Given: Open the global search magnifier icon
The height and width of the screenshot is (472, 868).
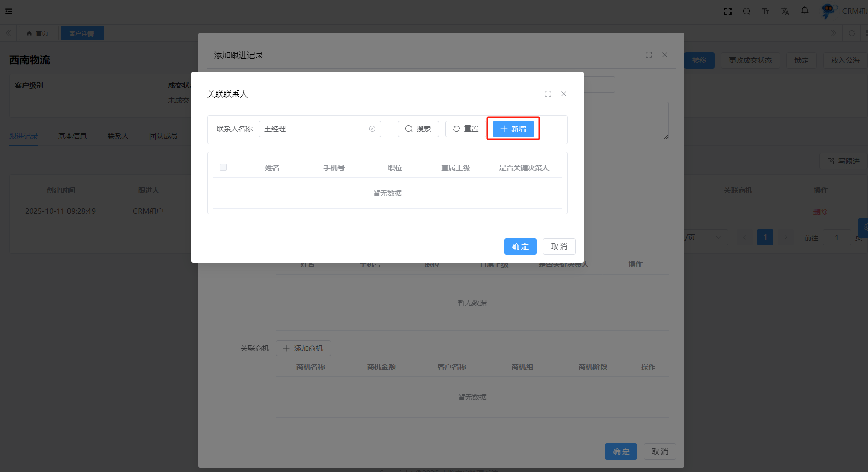Looking at the screenshot, I should [747, 11].
